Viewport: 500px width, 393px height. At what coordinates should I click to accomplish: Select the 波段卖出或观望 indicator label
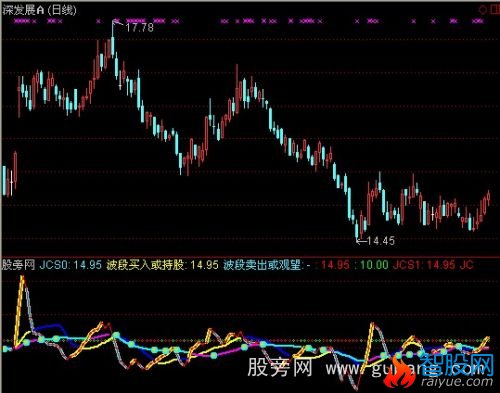(x=267, y=265)
